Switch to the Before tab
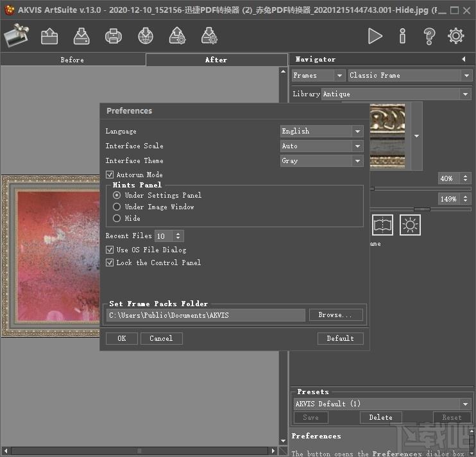The image size is (476, 457). pos(72,60)
